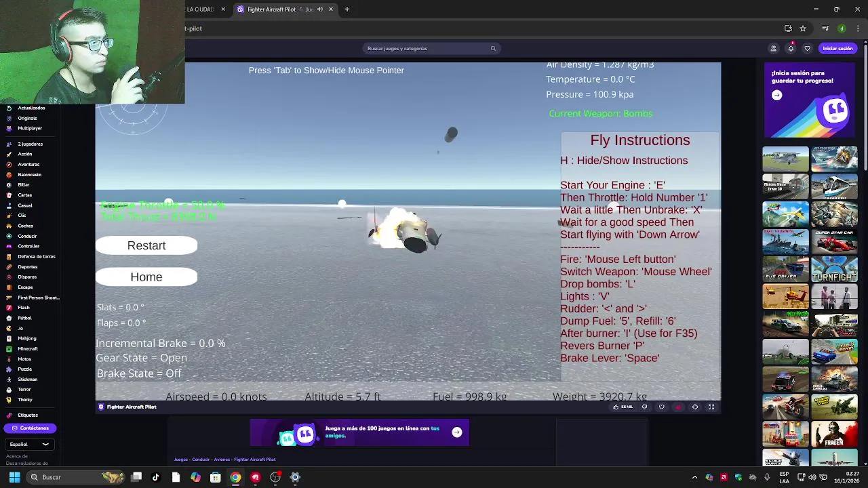Bookmark the page with star icon
The width and height of the screenshot is (868, 488).
803,28
